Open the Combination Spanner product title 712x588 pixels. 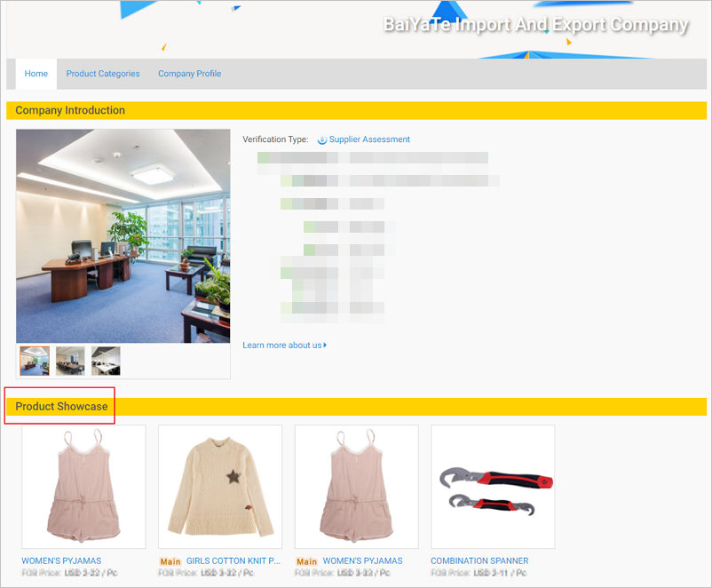[479, 561]
